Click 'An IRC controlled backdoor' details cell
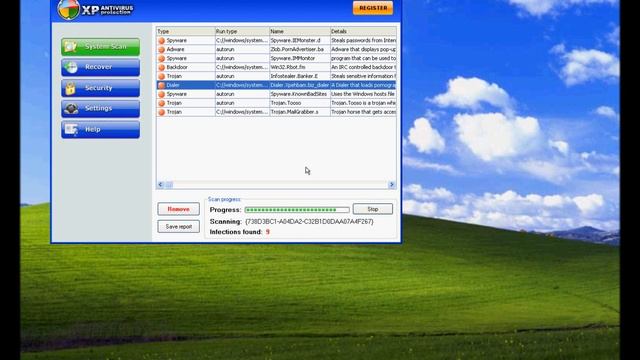 (363, 67)
